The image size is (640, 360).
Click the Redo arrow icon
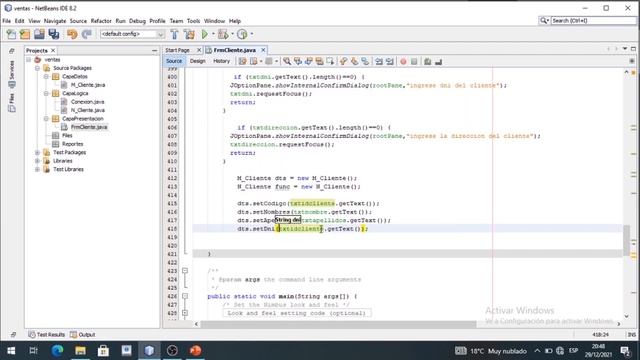tap(87, 34)
